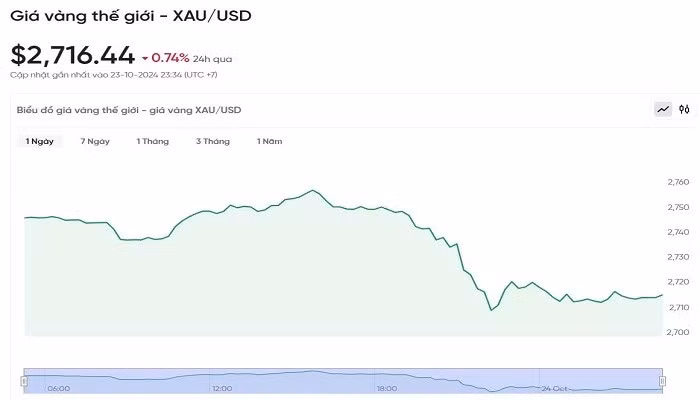Jump to 24 Oct on navigator timeline
700x400 pixels.
point(553,388)
